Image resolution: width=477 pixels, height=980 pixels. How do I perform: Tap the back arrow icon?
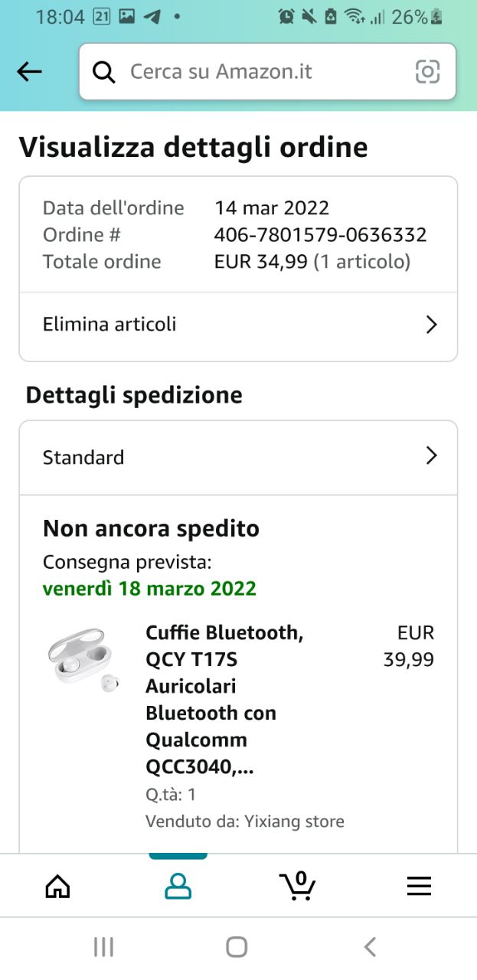click(29, 72)
